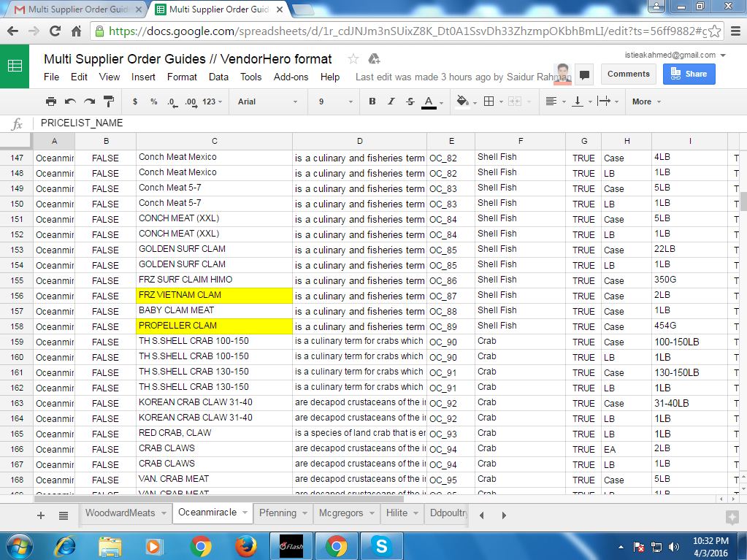This screenshot has height=560, width=747.
Task: Open horizontal align dropdown
Action: [x=556, y=101]
